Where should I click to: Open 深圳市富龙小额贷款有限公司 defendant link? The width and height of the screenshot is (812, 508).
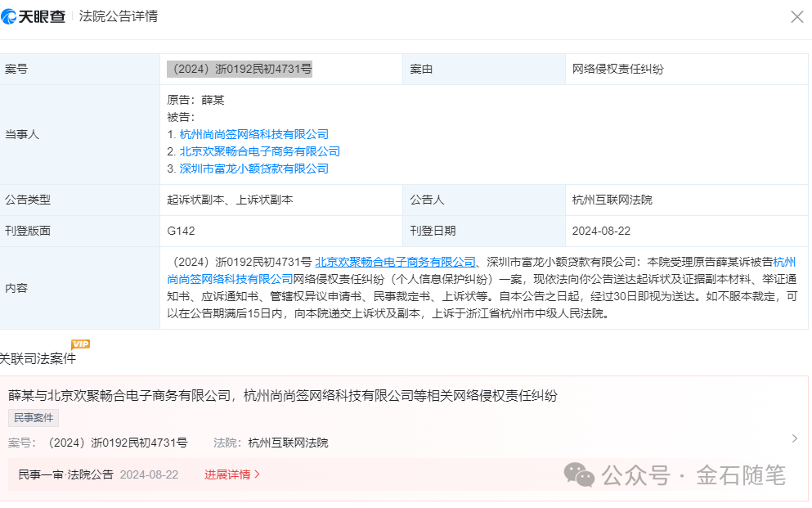tap(254, 169)
